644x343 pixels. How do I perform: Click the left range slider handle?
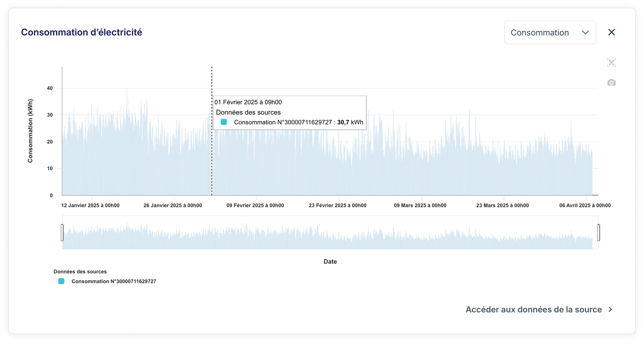coord(62,233)
